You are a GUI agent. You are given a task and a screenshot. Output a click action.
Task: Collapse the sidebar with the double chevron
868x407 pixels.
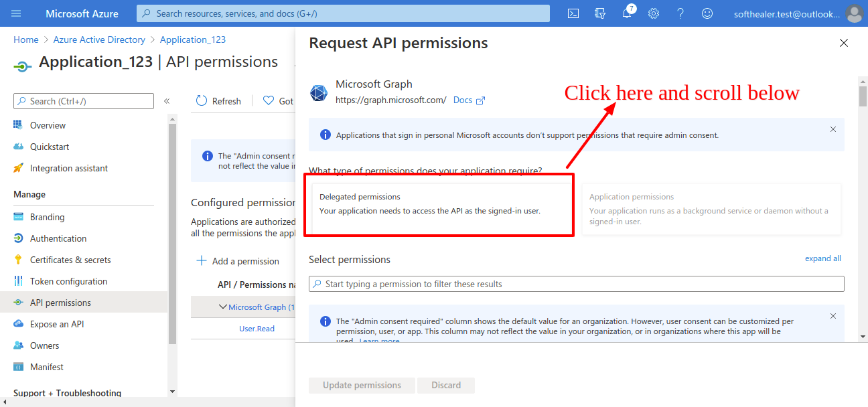(167, 101)
